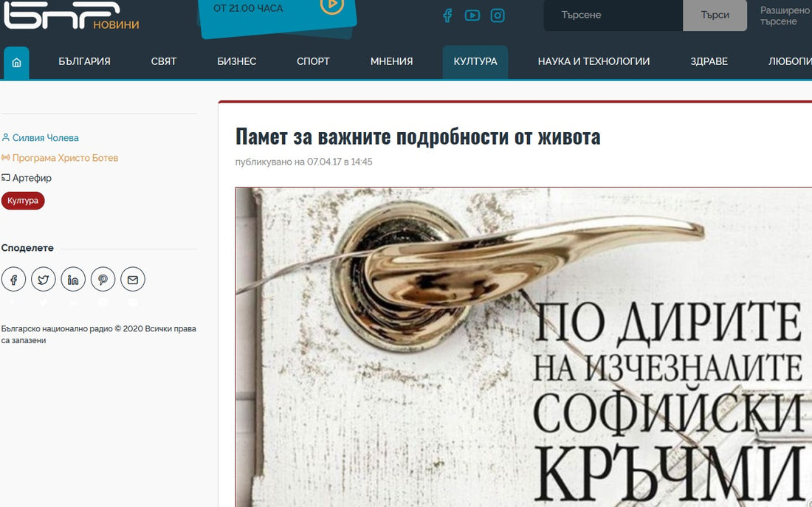Open the България menu section
Image resolution: width=812 pixels, height=507 pixels.
coord(84,62)
